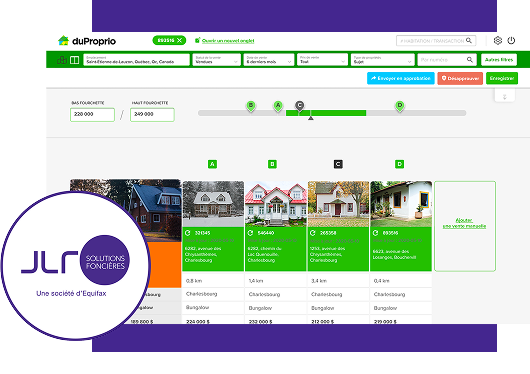Click the dark pin C on the price range slider
Viewport: 530px width, 374px height.
[x=299, y=106]
